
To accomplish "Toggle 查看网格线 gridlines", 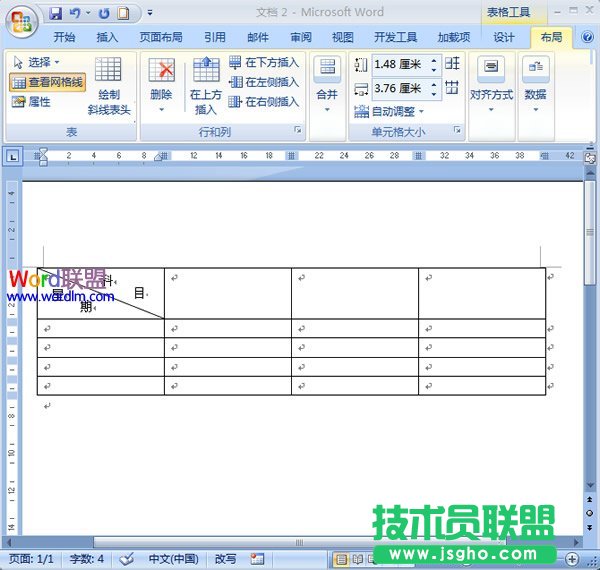I will coord(47,82).
